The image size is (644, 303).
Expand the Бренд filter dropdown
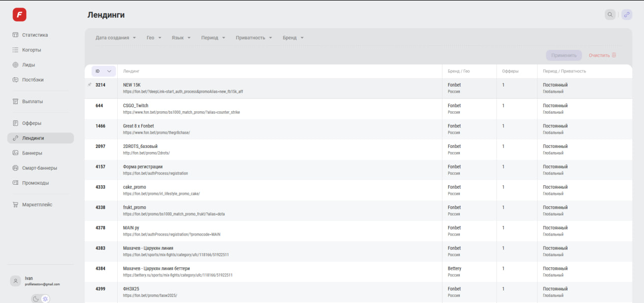pyautogui.click(x=293, y=38)
